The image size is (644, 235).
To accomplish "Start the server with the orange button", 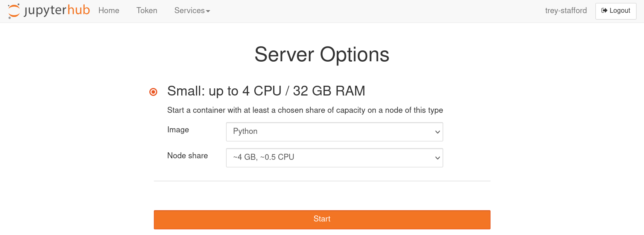I will (322, 220).
